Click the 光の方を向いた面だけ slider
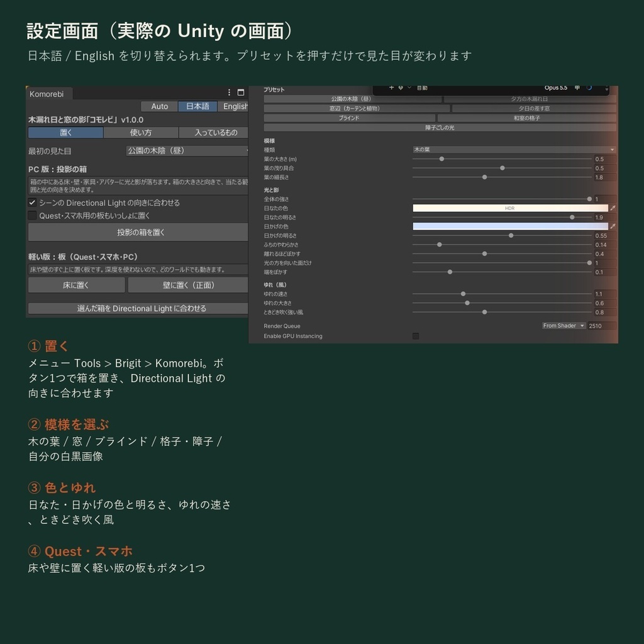This screenshot has width=644, height=644. tap(502, 263)
